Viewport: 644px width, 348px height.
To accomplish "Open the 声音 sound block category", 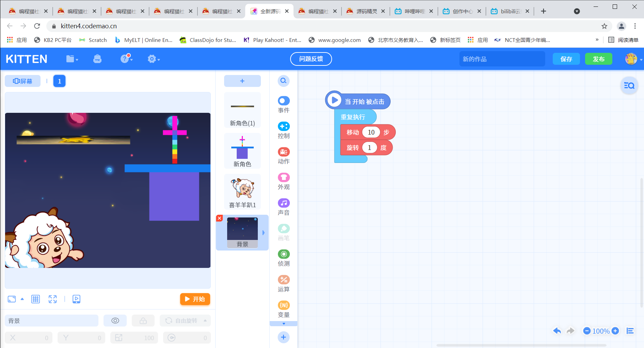I will click(x=284, y=207).
